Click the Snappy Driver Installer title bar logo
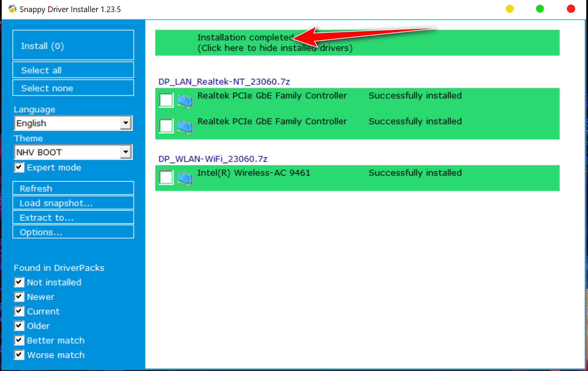Image resolution: width=588 pixels, height=371 pixels. pyautogui.click(x=12, y=9)
